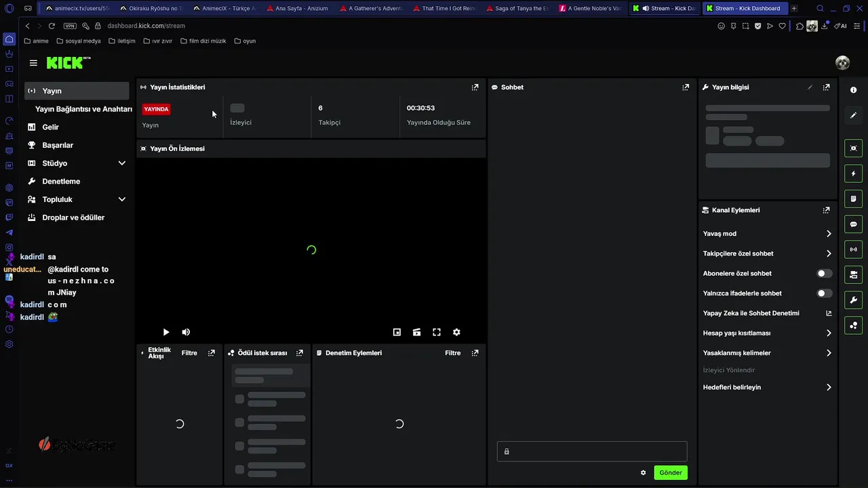This screenshot has height=488, width=868.
Task: Open Denetim Eylemleri Filtre dropdown
Action: [452, 353]
